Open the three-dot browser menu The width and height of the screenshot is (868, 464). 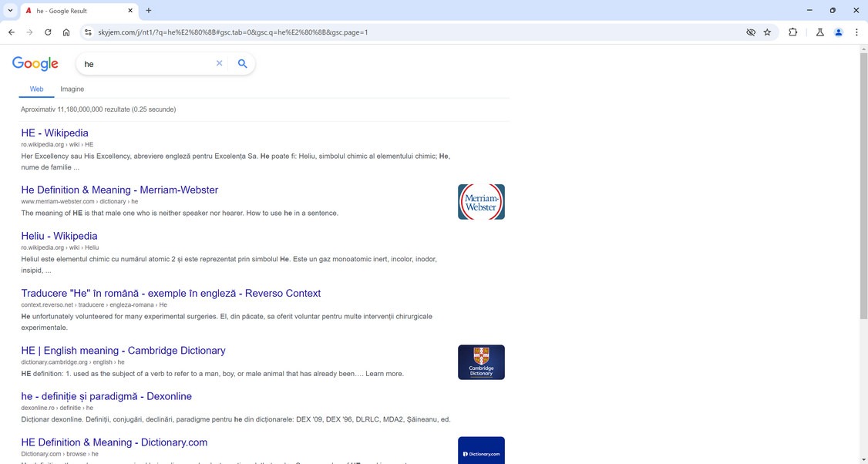click(856, 32)
